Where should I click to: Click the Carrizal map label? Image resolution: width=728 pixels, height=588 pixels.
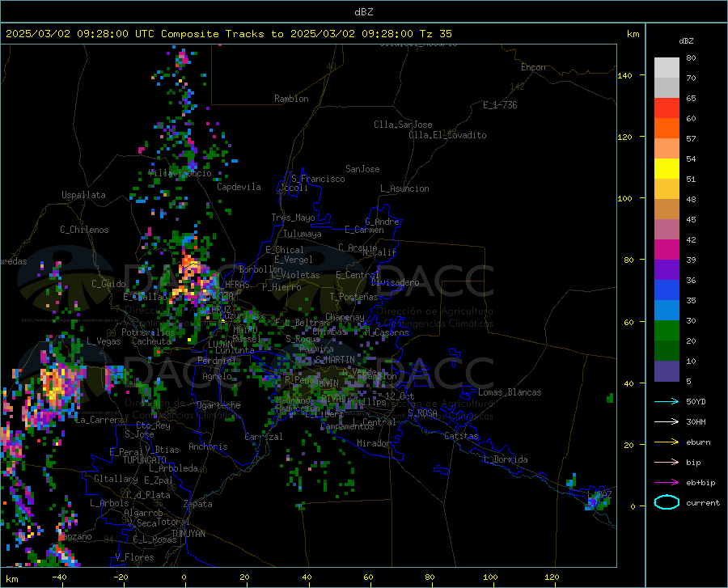(263, 437)
